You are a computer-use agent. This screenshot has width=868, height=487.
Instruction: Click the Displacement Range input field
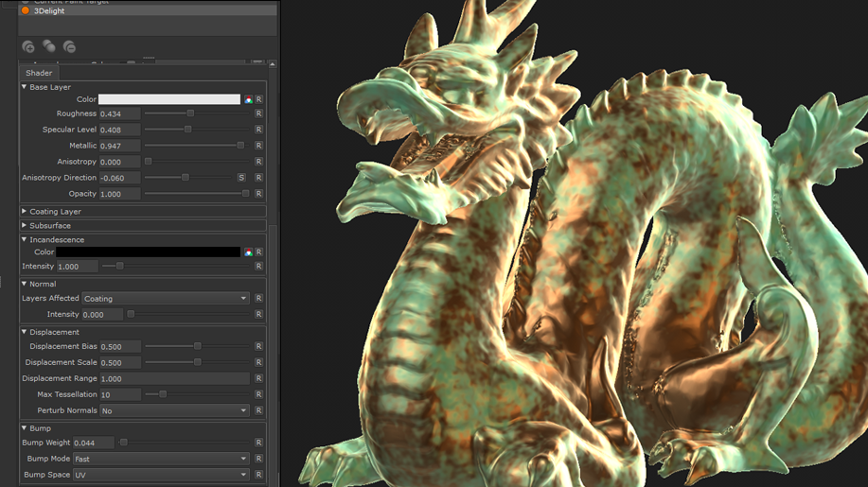coord(174,378)
